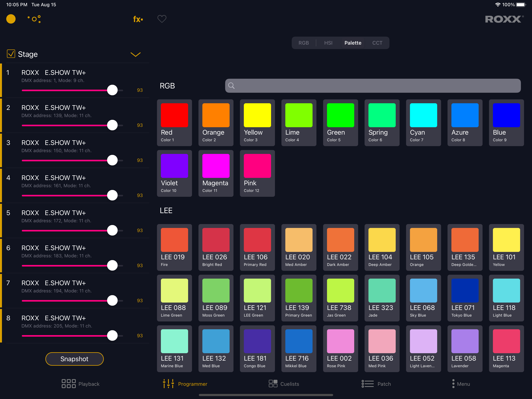Viewport: 532px width, 399px height.
Task: Select LEE 058 Lavender swatch
Action: 465,349
